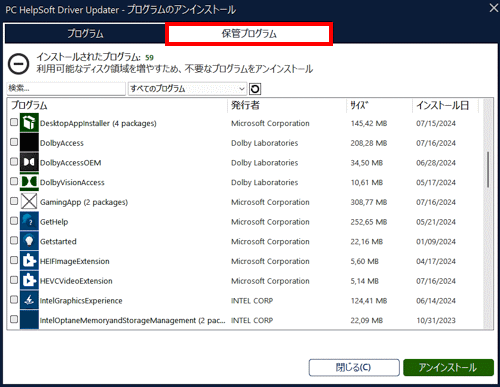Open the すべてのプログラム filter dropdown
This screenshot has width=500, height=387.
pos(187,89)
